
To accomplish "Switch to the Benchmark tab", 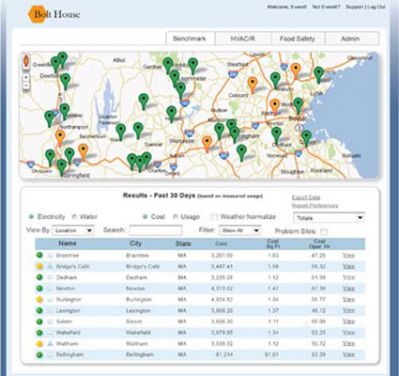I will tap(190, 39).
